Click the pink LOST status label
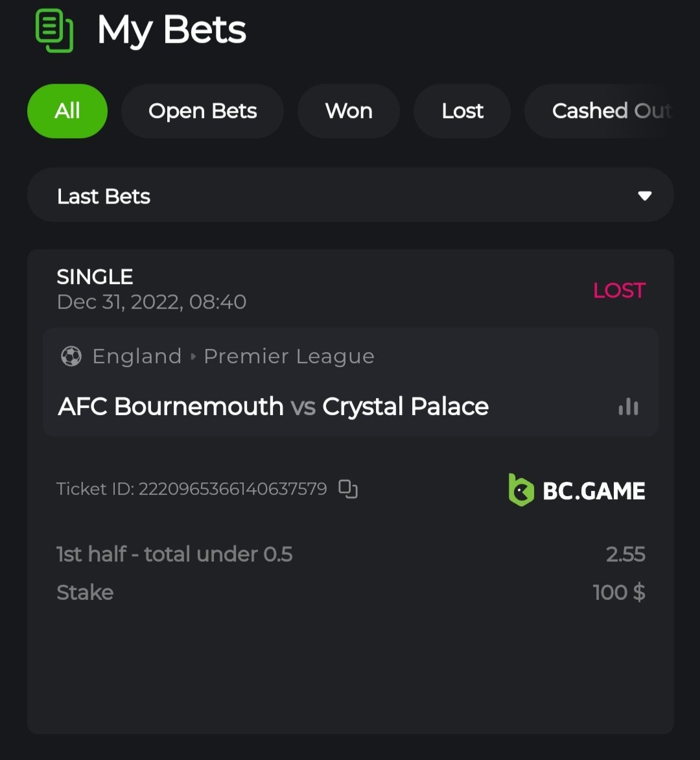The height and width of the screenshot is (760, 700). pos(619,291)
